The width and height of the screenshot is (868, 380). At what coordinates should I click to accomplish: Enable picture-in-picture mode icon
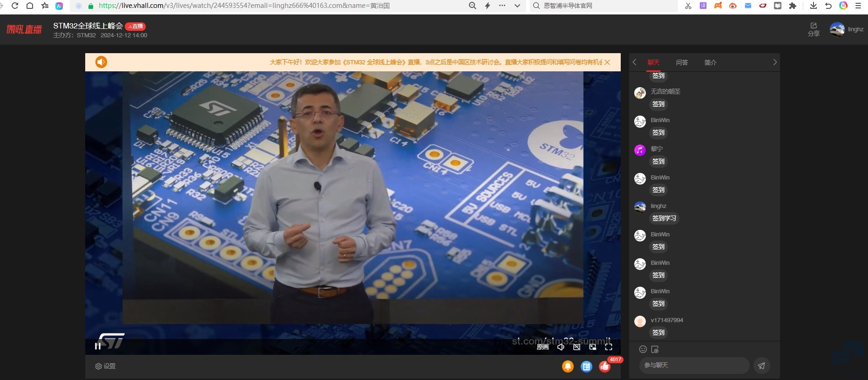(x=592, y=347)
